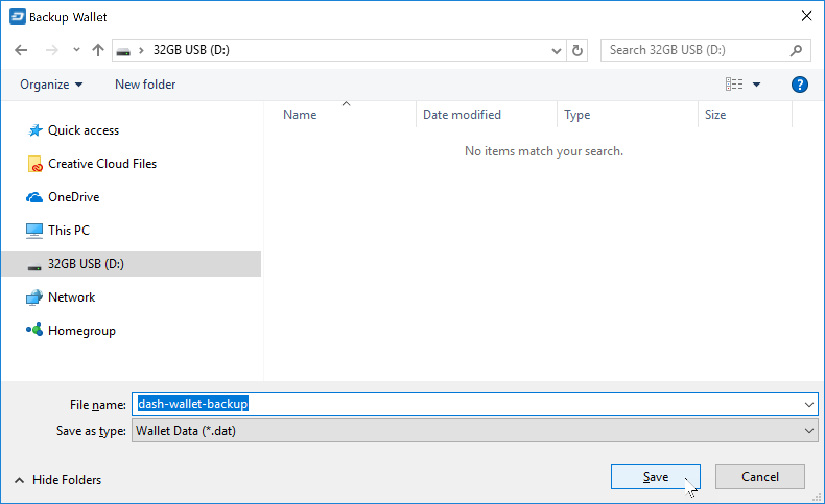The width and height of the screenshot is (825, 504).
Task: Open the view options dropdown arrow
Action: pyautogui.click(x=757, y=85)
